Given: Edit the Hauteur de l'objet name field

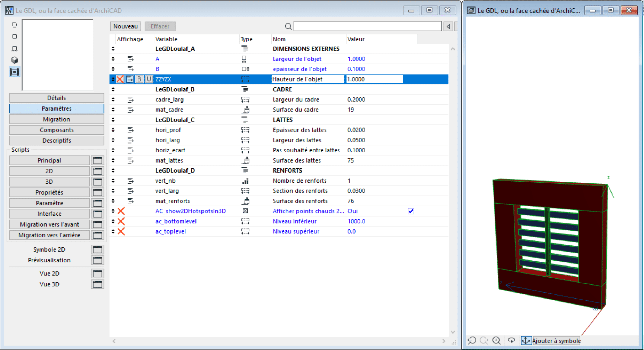Looking at the screenshot, I should [x=308, y=79].
